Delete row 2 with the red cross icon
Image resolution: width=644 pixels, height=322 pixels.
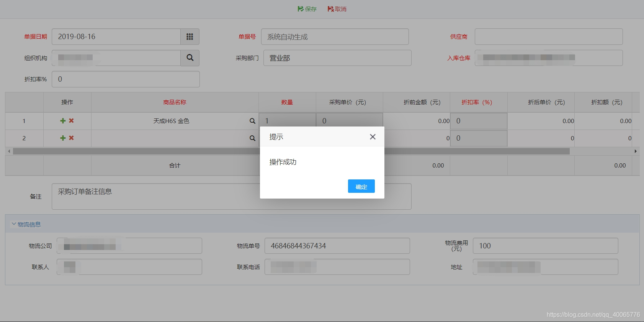71,138
